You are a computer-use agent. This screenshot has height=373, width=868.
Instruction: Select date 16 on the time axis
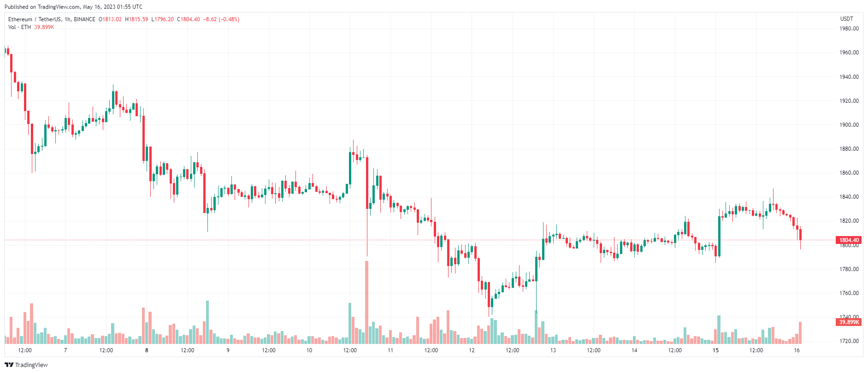click(797, 350)
